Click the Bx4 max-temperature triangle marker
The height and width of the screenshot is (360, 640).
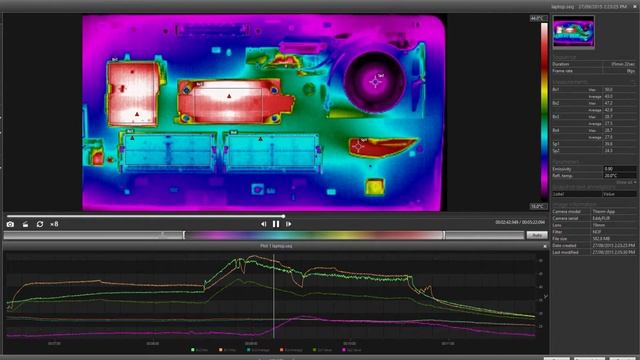click(260, 139)
